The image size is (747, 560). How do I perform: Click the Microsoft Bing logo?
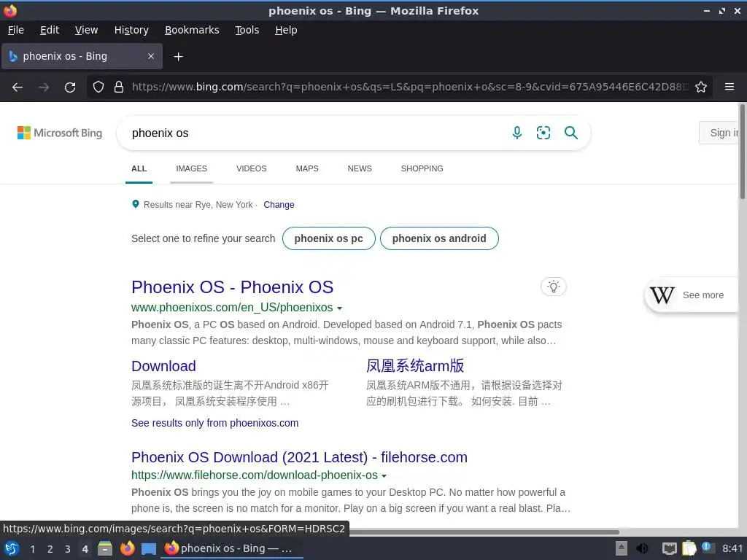[60, 133]
